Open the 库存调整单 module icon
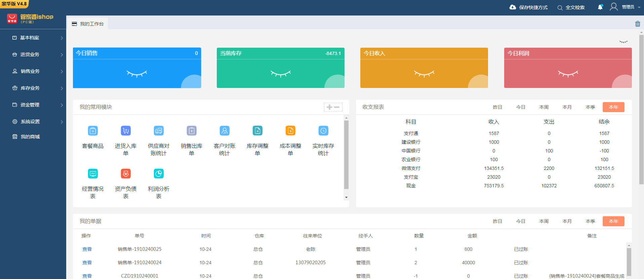 coord(257,131)
